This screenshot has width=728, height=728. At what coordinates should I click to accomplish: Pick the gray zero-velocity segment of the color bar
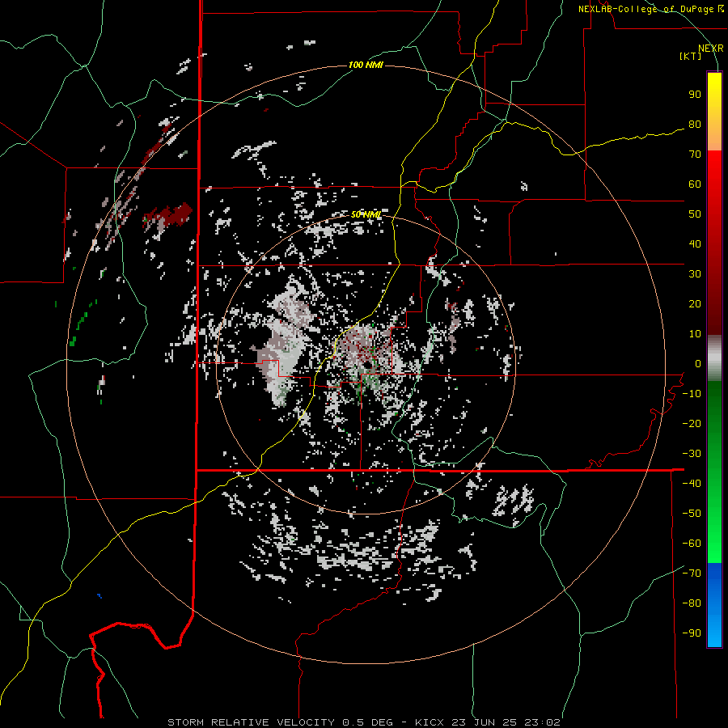point(714,358)
